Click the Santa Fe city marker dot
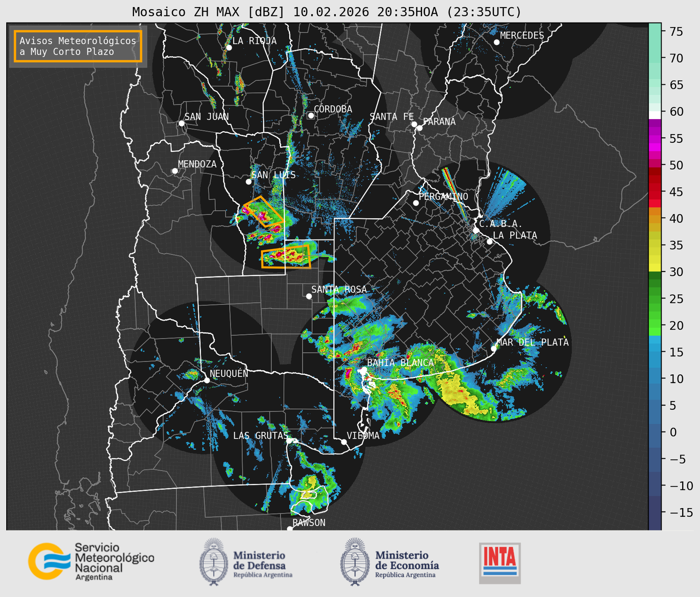Image resolution: width=700 pixels, height=597 pixels. [414, 124]
